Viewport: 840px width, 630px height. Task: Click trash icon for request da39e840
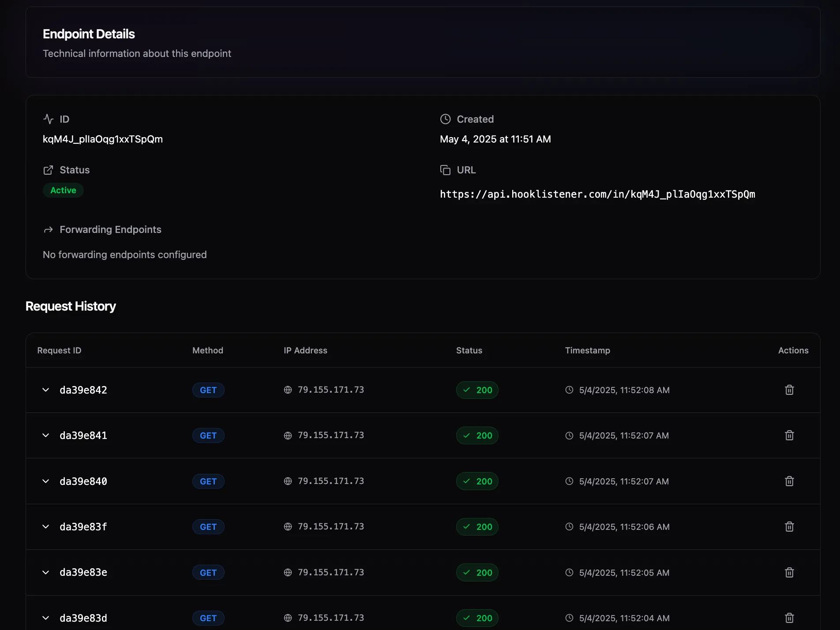[x=789, y=481]
